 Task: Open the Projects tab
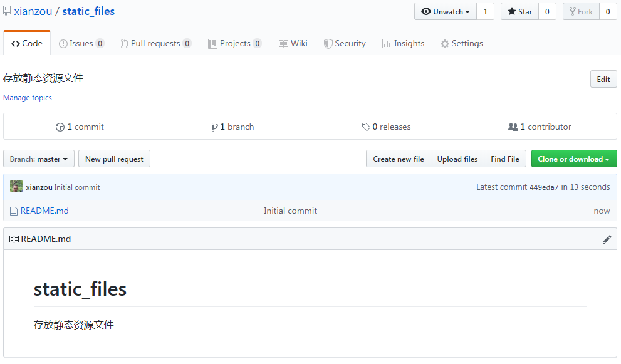click(x=235, y=43)
